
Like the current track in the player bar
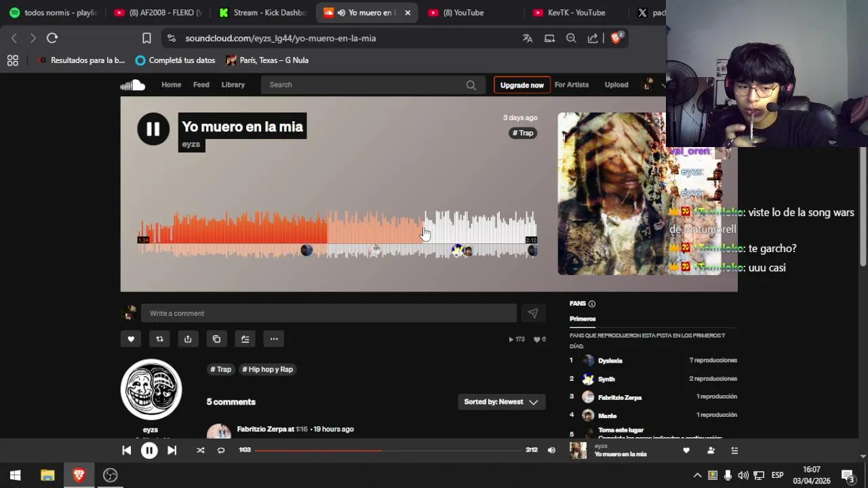(x=686, y=450)
